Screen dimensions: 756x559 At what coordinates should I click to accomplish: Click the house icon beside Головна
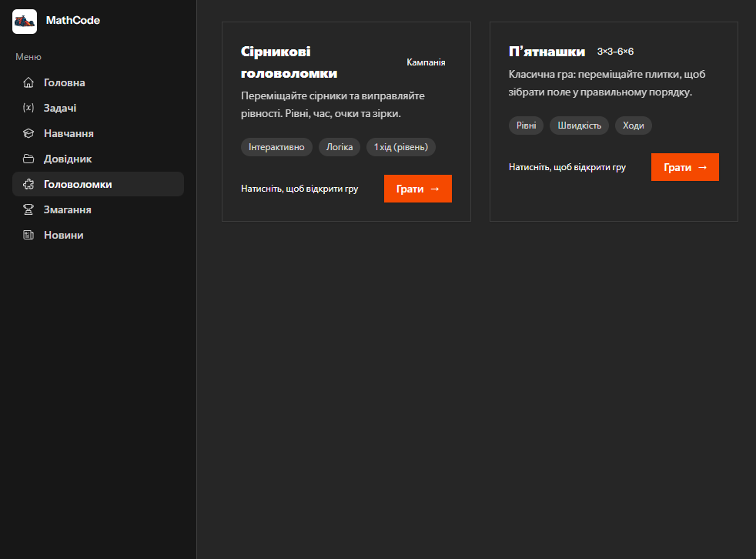[x=28, y=82]
